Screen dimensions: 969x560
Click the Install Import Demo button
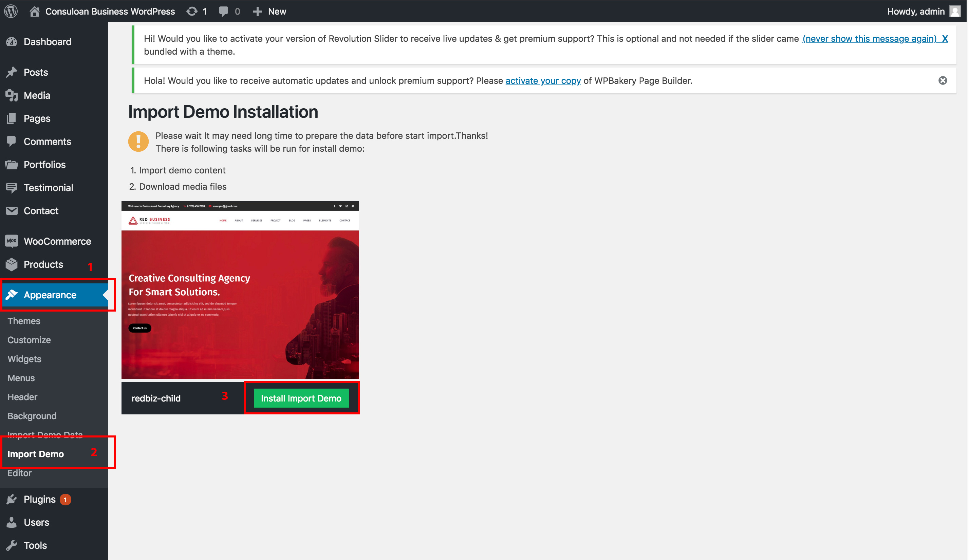pos(301,398)
